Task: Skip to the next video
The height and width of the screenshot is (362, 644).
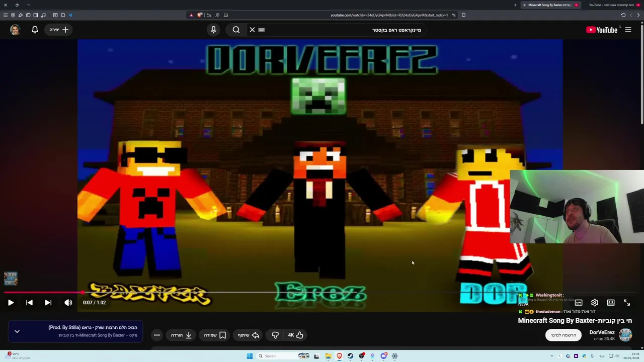Action: (48, 303)
